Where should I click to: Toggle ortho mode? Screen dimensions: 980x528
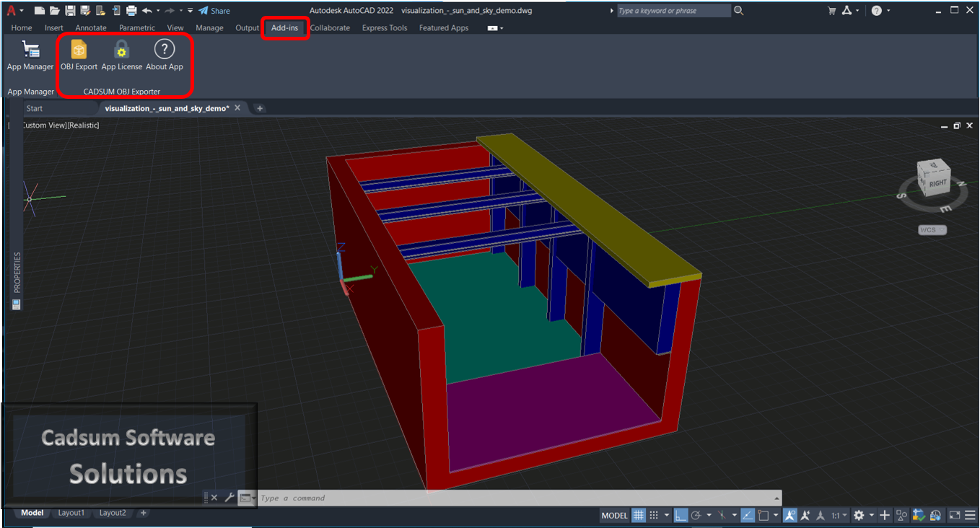pyautogui.click(x=681, y=515)
